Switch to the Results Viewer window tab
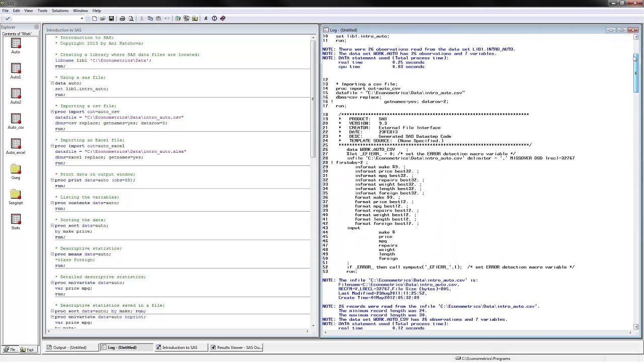This screenshot has width=644, height=362. pos(236,347)
